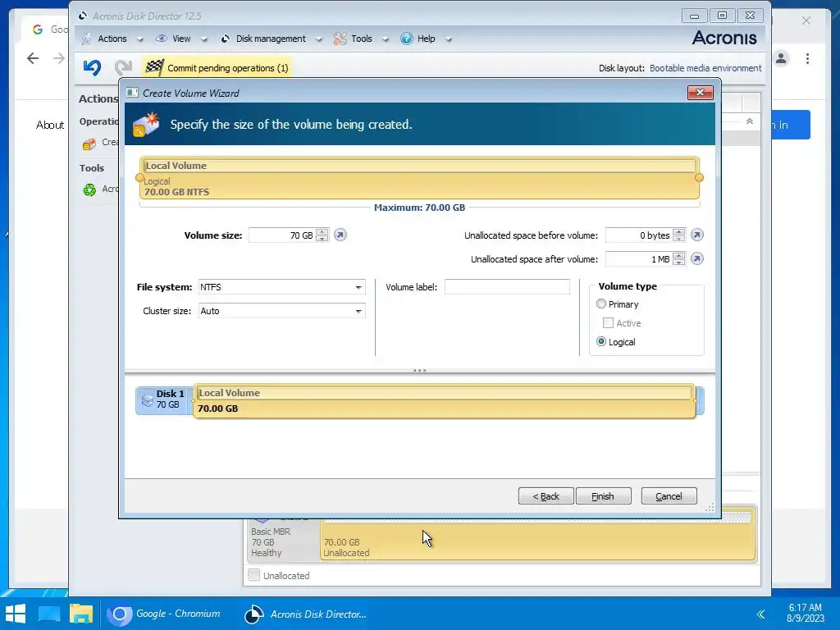Click the Create Volume Wizard header icon
This screenshot has width=840, height=630.
146,125
